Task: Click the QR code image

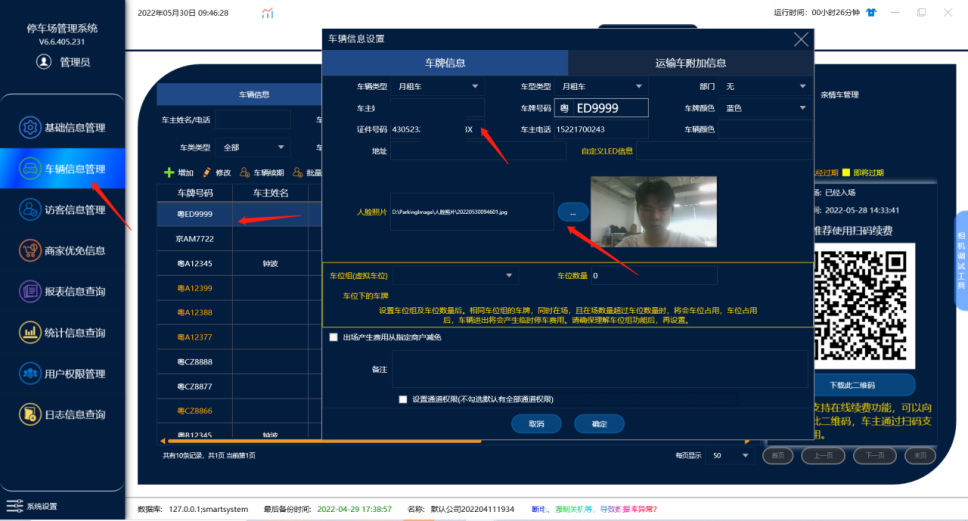Action: pos(862,306)
